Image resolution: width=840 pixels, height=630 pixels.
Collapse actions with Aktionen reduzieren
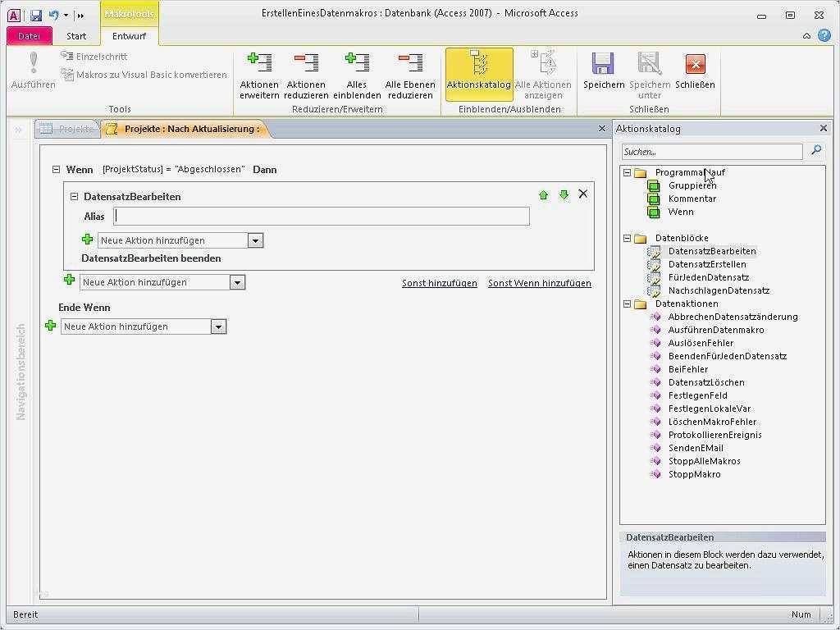tap(306, 72)
